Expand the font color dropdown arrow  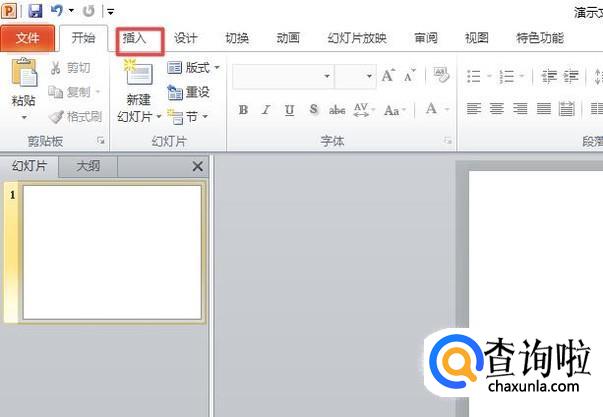[x=447, y=110]
